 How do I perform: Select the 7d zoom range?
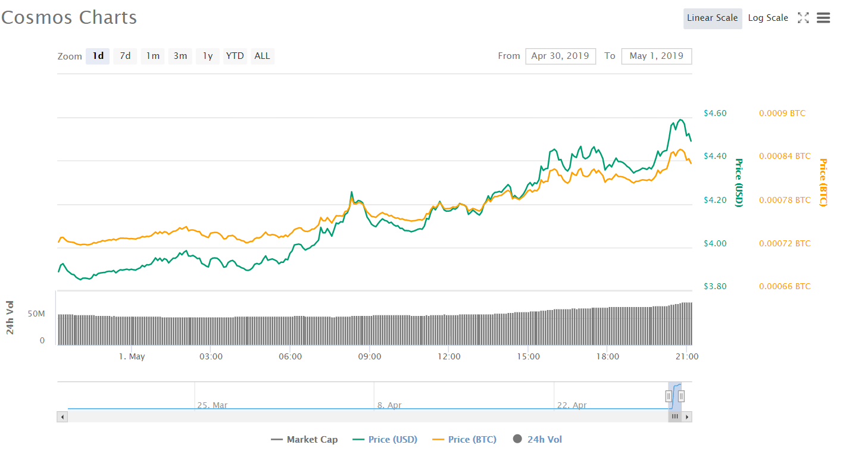125,56
